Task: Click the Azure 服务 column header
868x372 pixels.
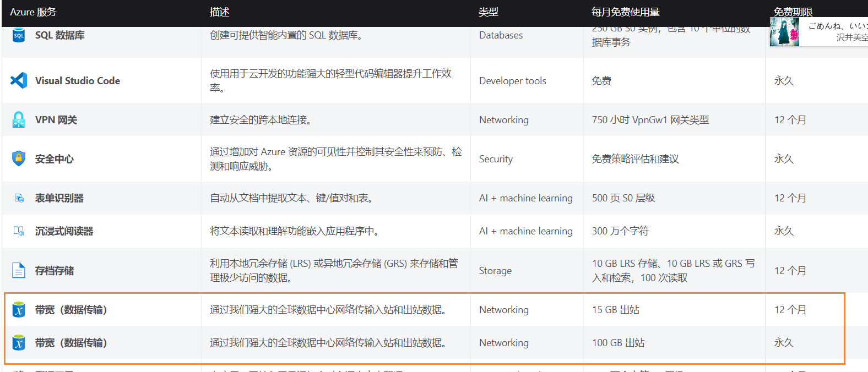Action: coord(33,12)
